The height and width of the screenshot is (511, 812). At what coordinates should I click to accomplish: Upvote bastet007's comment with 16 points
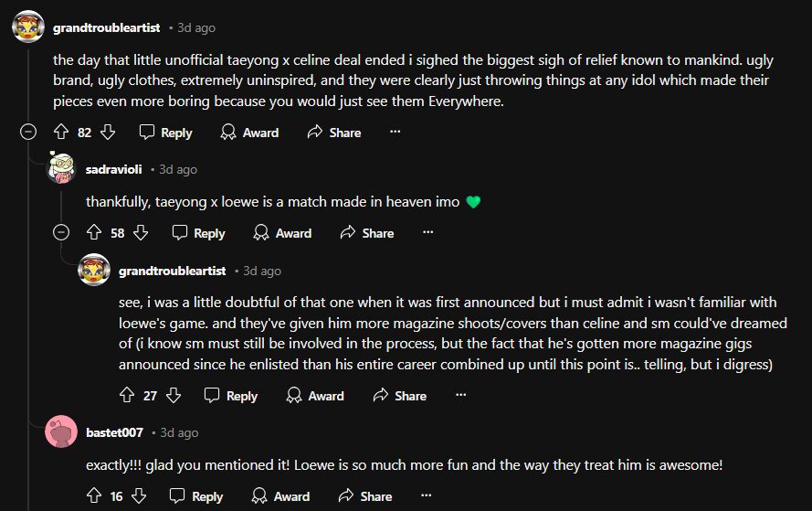point(93,496)
